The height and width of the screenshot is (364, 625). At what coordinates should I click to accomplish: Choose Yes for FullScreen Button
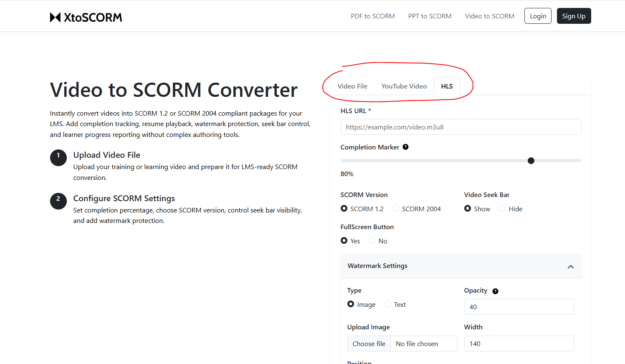(x=344, y=240)
